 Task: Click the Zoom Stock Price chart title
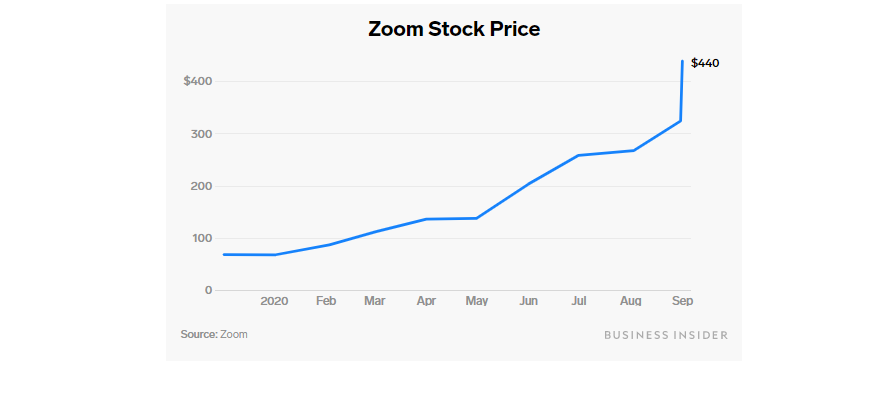click(x=454, y=29)
